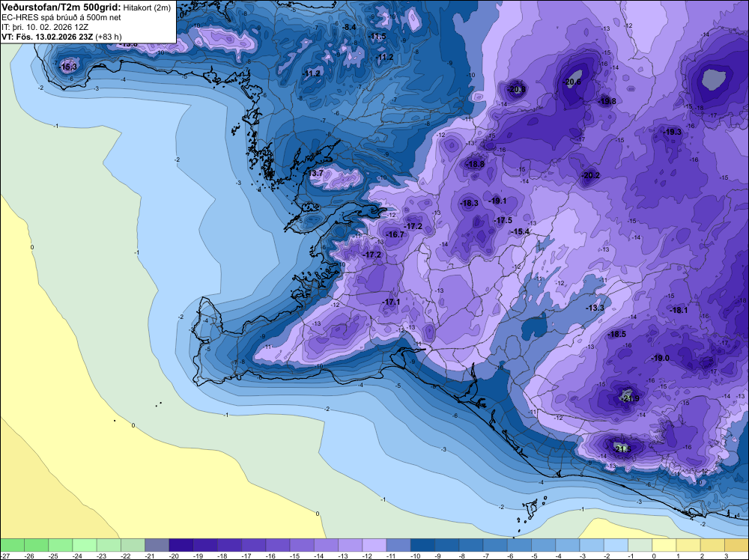749x560 pixels.
Task: Select the -10 deep blue legend swatch
Action: pos(423,545)
